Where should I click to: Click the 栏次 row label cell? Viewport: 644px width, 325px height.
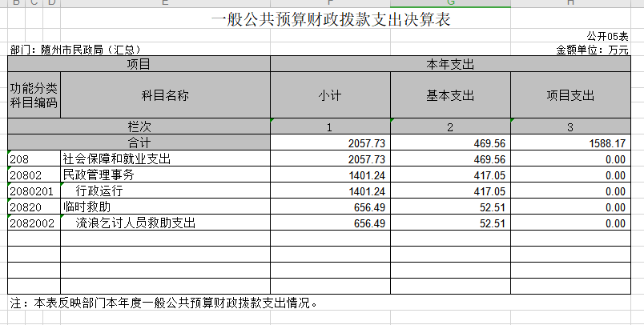pos(139,126)
